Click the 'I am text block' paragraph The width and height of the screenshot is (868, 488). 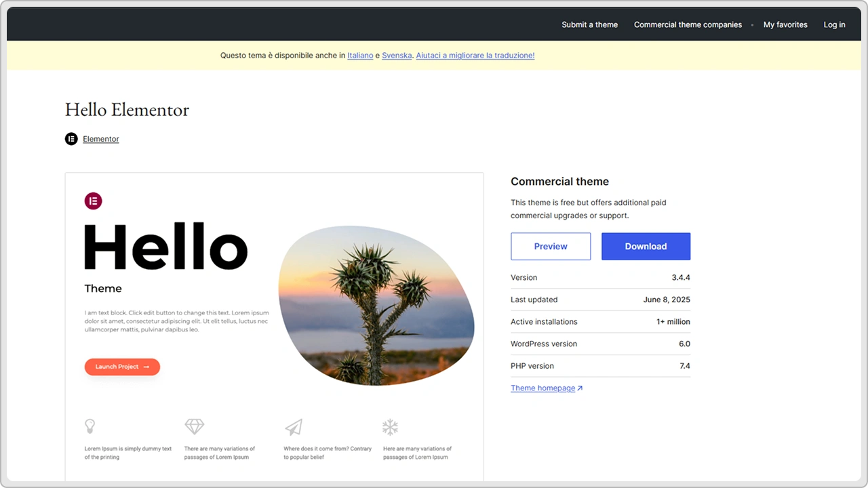[x=176, y=321]
